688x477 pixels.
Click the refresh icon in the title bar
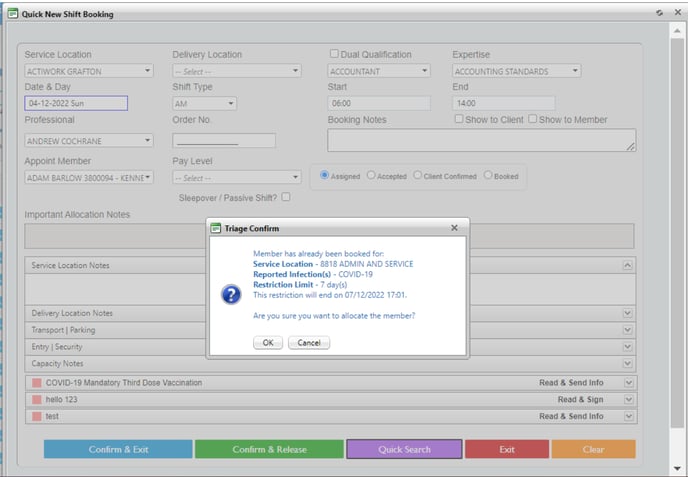(x=660, y=13)
